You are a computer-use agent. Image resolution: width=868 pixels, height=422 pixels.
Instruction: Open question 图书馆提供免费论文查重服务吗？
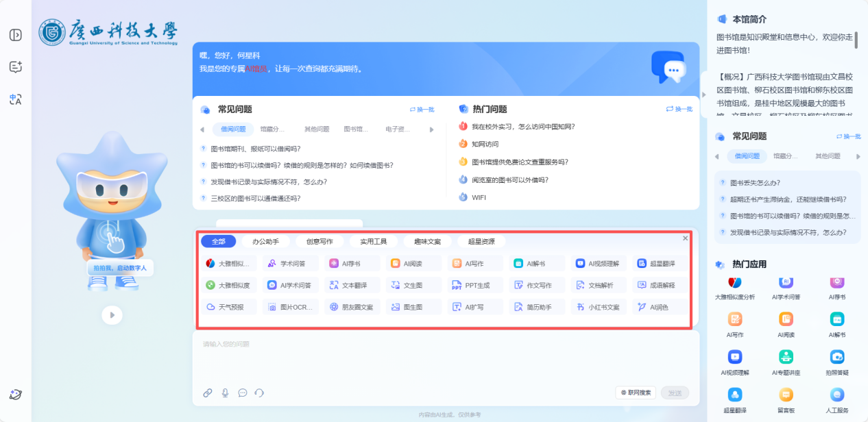click(520, 162)
